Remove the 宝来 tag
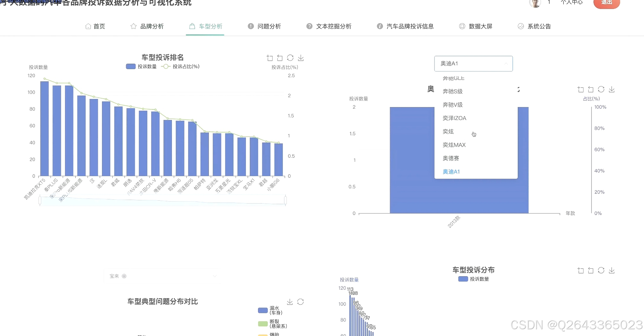644x336 pixels. pos(124,276)
